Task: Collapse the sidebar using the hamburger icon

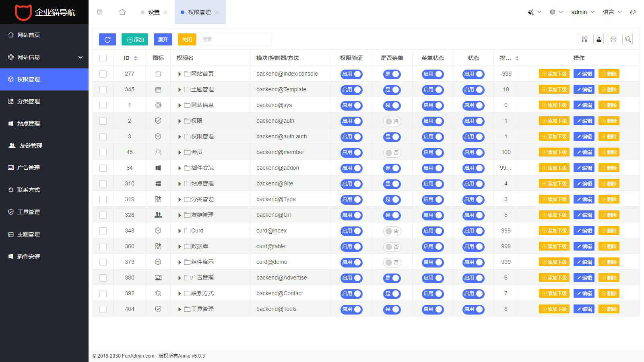Action: [99, 12]
